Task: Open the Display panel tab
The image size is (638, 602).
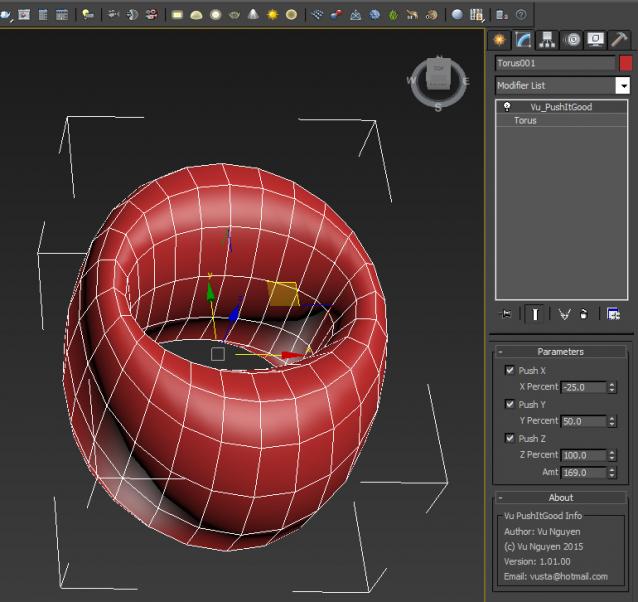Action: 595,40
